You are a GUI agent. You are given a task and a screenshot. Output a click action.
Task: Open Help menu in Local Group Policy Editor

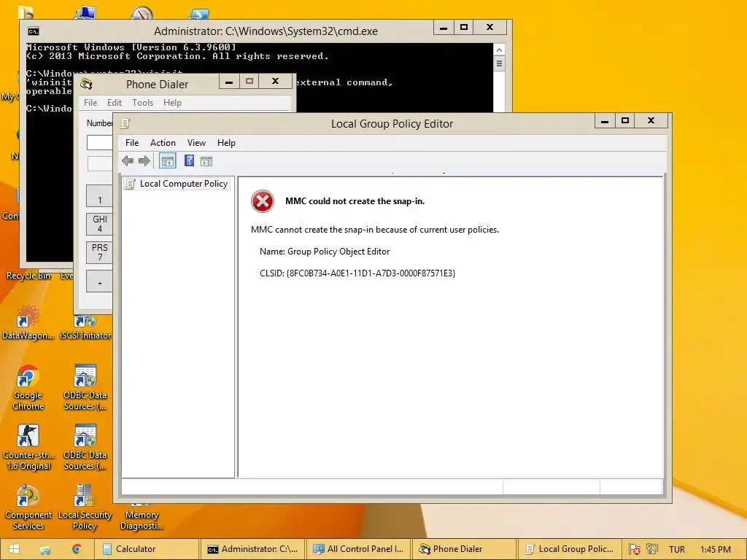click(x=226, y=143)
